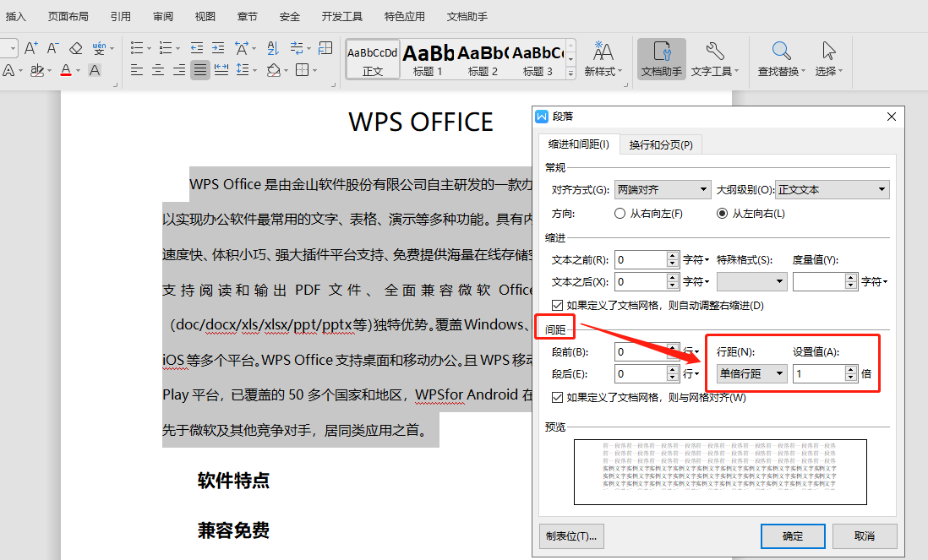Open the line spacing tool in ribbon
This screenshot has width=928, height=560.
coord(243,70)
